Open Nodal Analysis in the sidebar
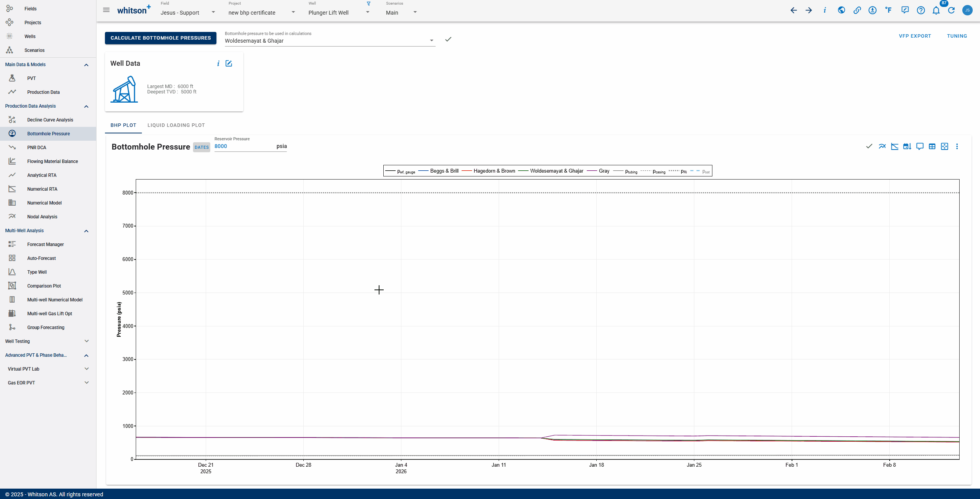980x499 pixels. (x=42, y=217)
